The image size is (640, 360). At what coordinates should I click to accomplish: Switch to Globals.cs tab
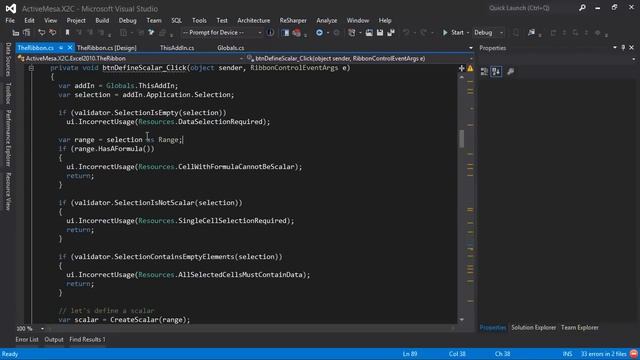point(231,48)
